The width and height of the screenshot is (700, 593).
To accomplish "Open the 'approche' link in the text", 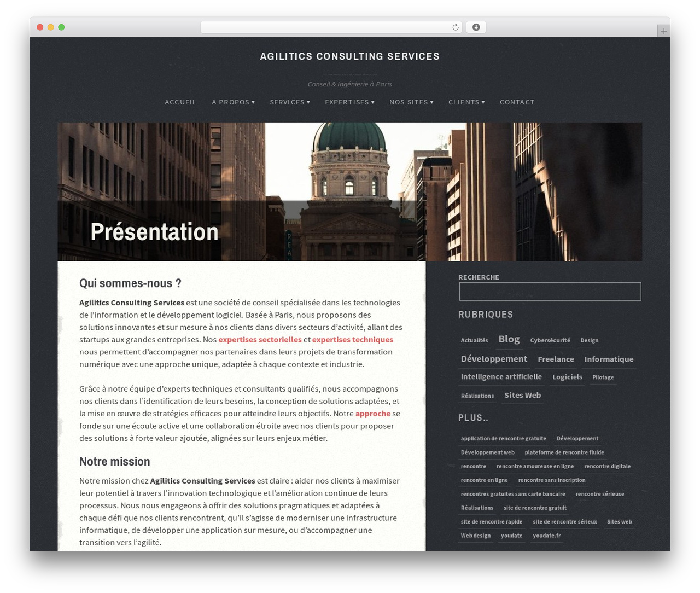I will click(x=373, y=414).
